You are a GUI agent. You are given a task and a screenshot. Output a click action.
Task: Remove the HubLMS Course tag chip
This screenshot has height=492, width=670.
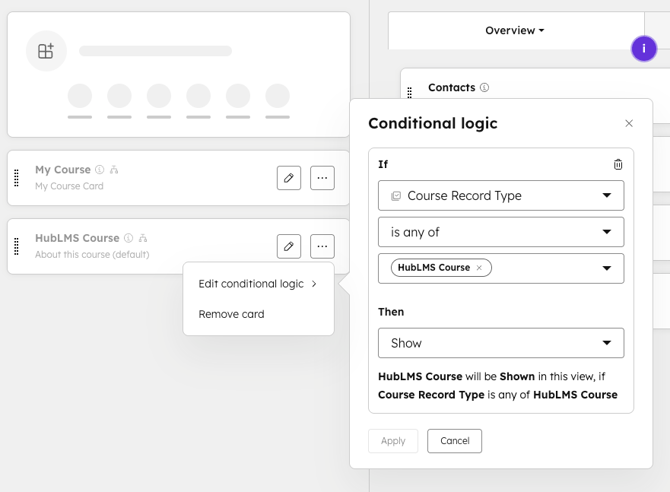(x=480, y=268)
